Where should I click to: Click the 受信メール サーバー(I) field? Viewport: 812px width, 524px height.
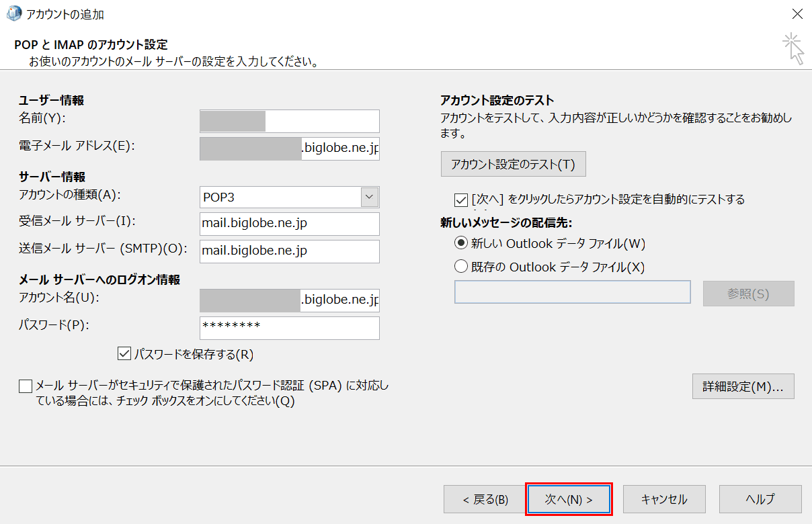click(290, 224)
